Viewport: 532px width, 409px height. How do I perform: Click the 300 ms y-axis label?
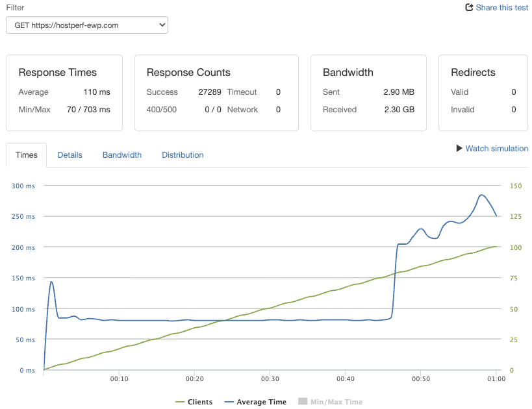click(x=23, y=186)
